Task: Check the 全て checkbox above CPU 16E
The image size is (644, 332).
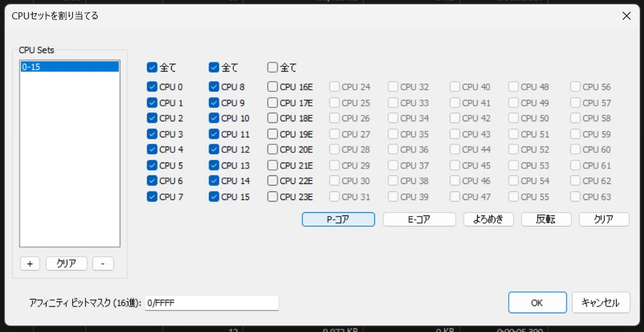Action: [x=273, y=68]
